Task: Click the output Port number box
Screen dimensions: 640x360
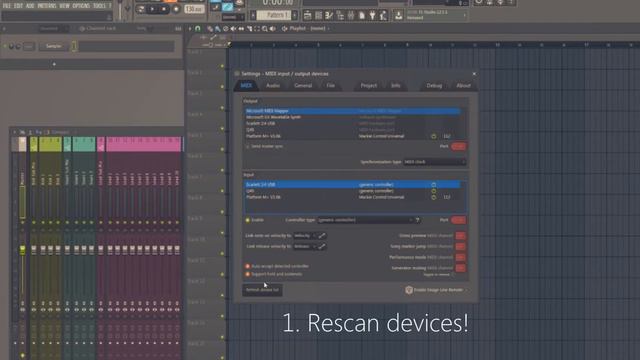Action: [x=458, y=146]
